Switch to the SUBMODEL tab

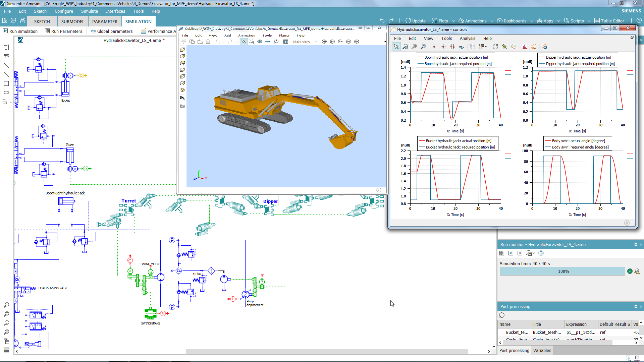[x=73, y=21]
